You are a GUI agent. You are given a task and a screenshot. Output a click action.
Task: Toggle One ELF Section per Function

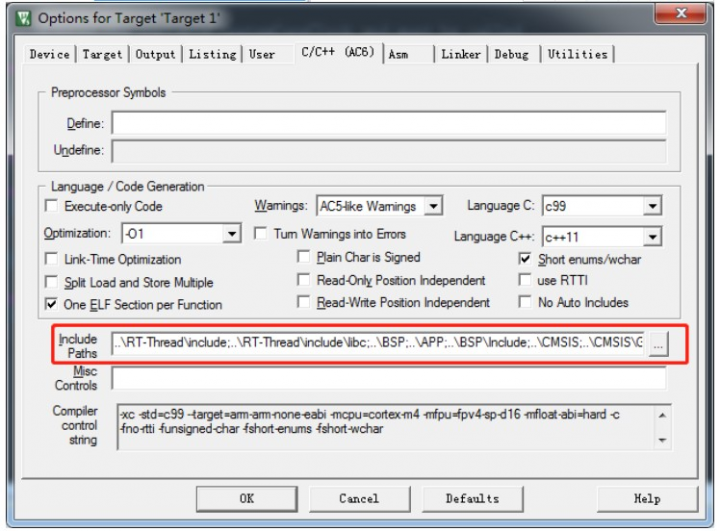click(x=52, y=304)
